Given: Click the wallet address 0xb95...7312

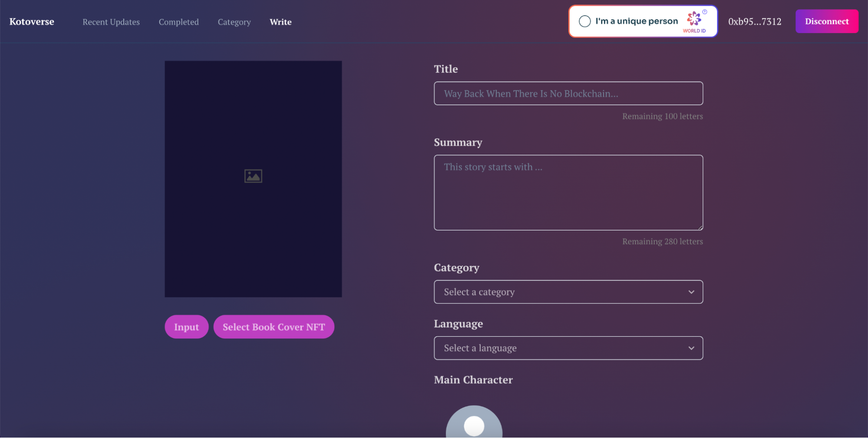Looking at the screenshot, I should [x=755, y=21].
